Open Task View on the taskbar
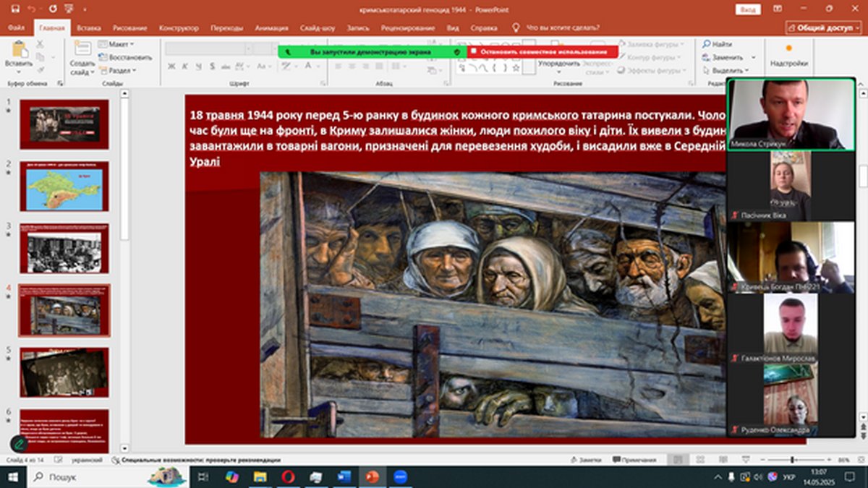This screenshot has height=488, width=868. [x=203, y=477]
